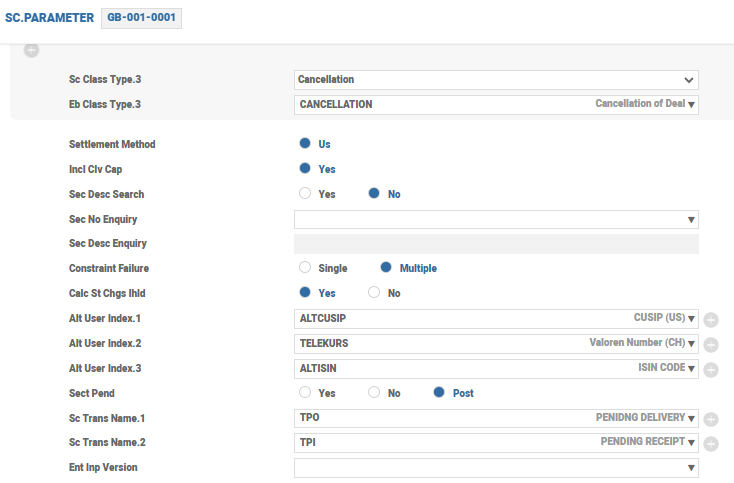Image resolution: width=734 pixels, height=483 pixels.
Task: Click the remove icon beside Alt User Index.3
Action: (x=711, y=370)
